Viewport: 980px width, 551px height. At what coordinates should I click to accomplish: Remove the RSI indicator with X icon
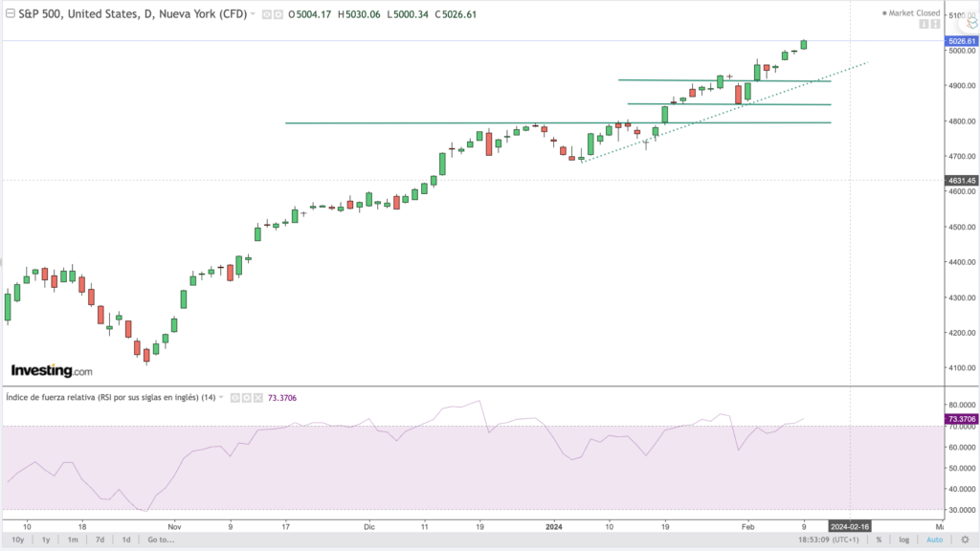click(256, 397)
